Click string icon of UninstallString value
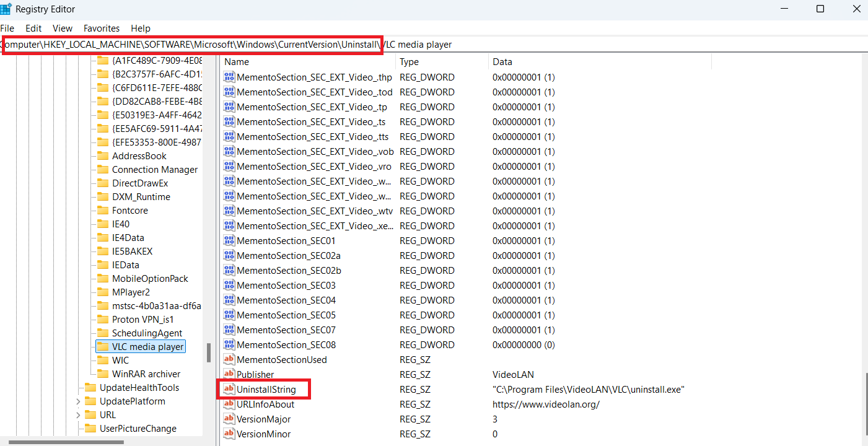 tap(229, 390)
